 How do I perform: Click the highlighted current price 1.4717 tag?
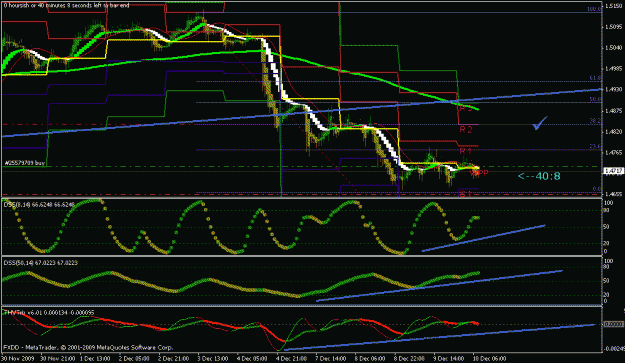613,171
